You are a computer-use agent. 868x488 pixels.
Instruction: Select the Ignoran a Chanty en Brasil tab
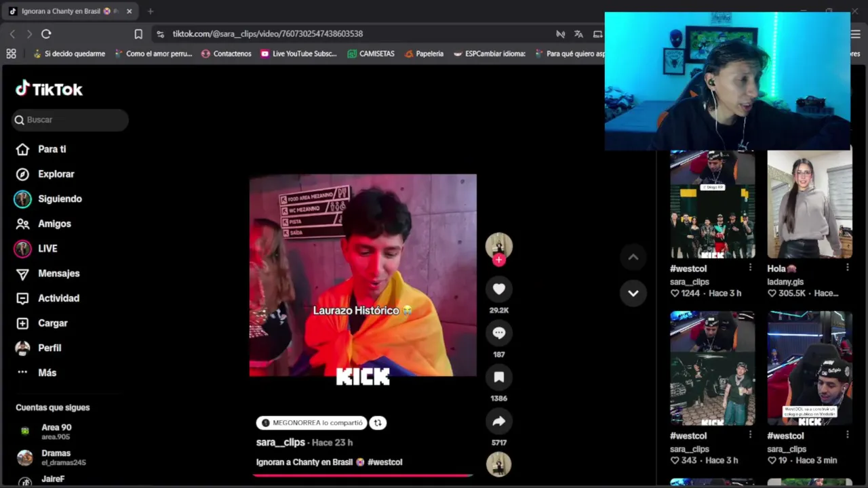[x=70, y=12]
